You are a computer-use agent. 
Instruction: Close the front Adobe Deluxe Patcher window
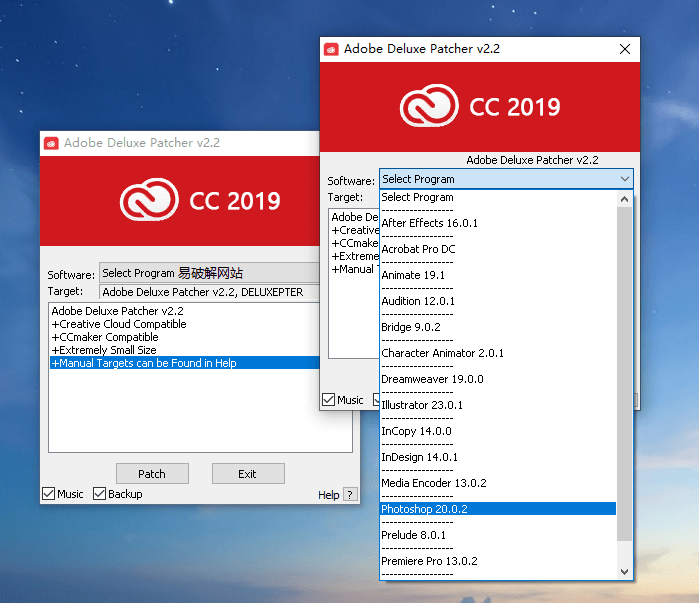tap(625, 49)
